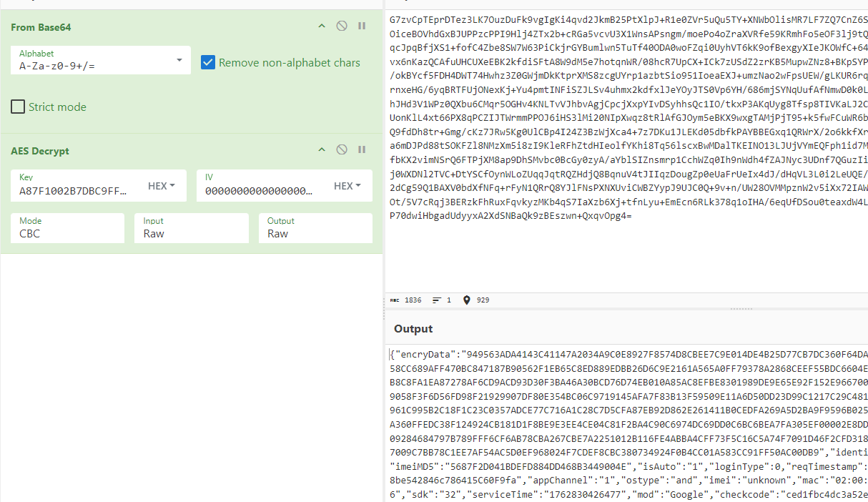
Task: Open the Key HEX format dropdown
Action: (162, 186)
